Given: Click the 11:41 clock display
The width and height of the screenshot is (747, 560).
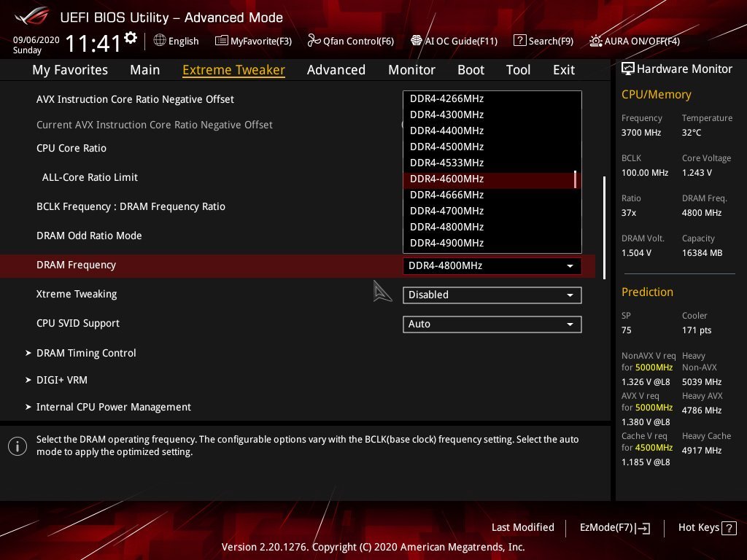Looking at the screenshot, I should click(93, 44).
